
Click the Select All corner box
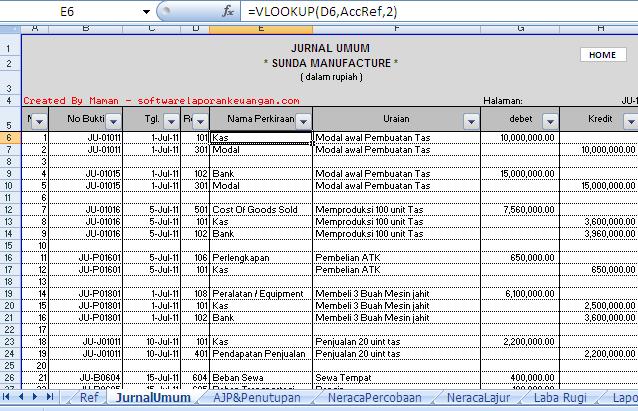click(10, 29)
